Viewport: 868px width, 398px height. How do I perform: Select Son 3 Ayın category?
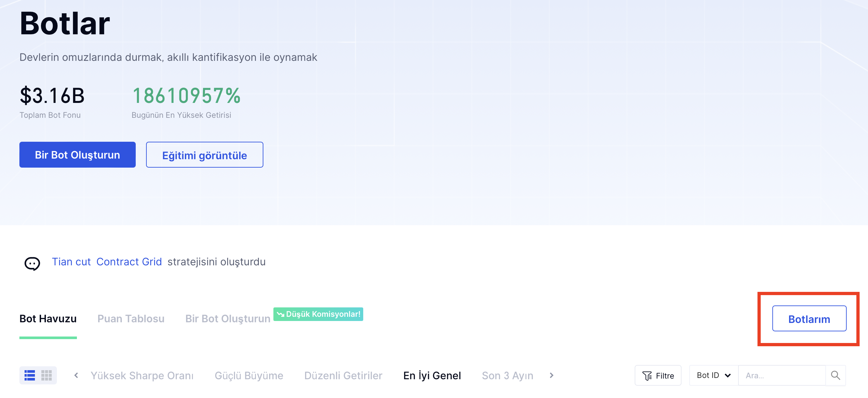(x=507, y=375)
